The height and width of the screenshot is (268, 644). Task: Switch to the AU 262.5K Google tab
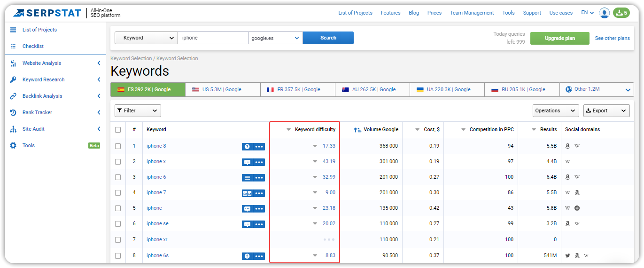pyautogui.click(x=372, y=89)
